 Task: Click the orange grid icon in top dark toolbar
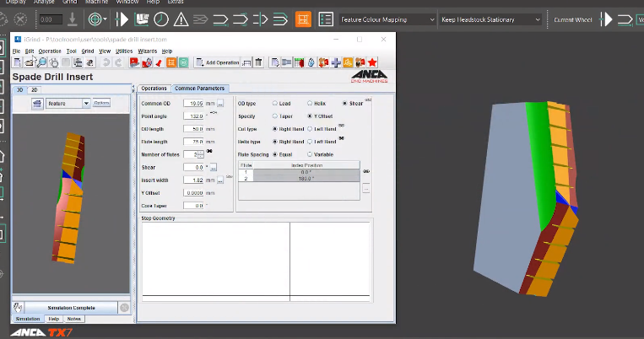point(303,19)
